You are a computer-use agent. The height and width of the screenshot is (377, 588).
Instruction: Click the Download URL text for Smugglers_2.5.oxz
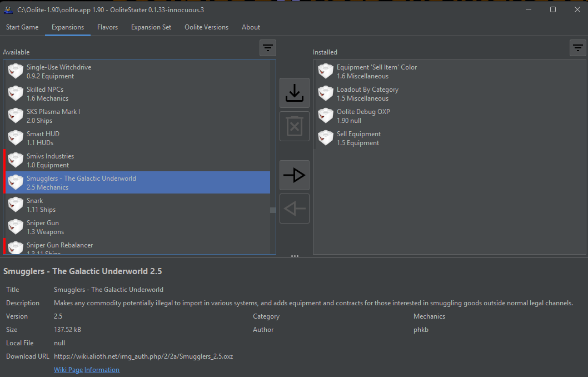(x=143, y=356)
